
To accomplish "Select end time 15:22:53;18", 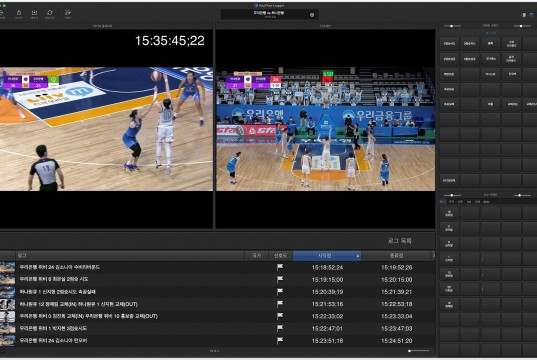I will (x=397, y=304).
